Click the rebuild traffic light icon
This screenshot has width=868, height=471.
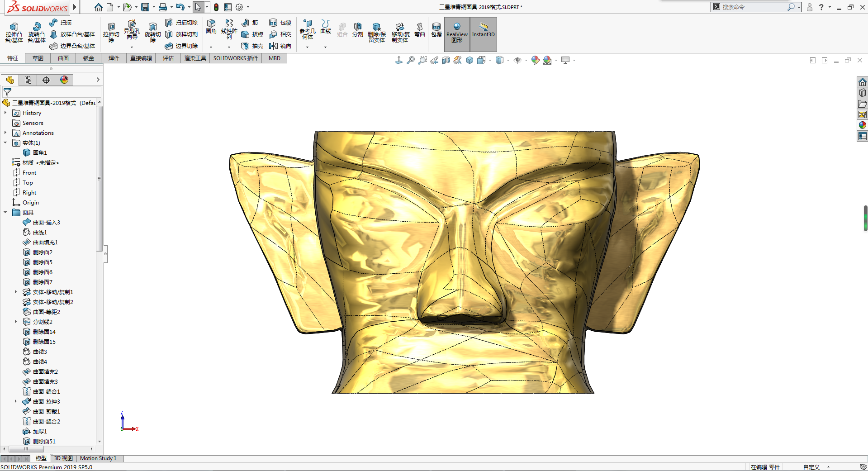pos(216,7)
